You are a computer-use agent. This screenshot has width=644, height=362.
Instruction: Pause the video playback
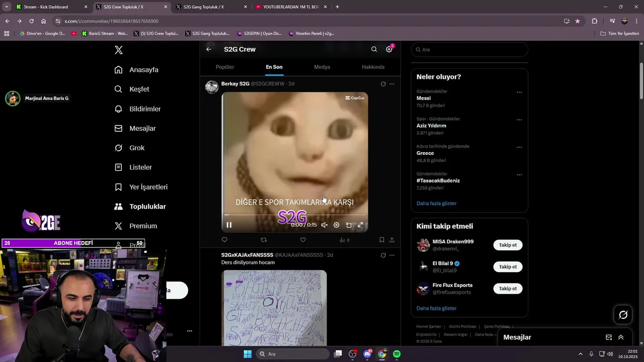coord(229,225)
